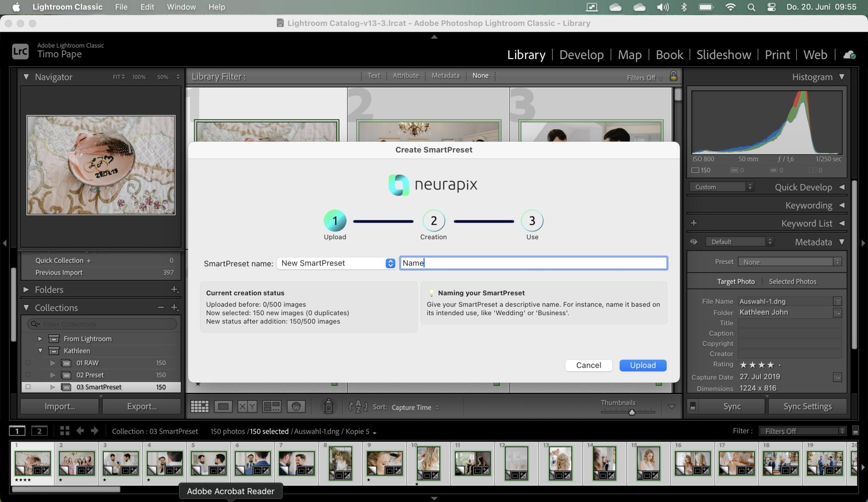Open the File menu
Viewport: 868px width, 502px height.
pyautogui.click(x=121, y=7)
